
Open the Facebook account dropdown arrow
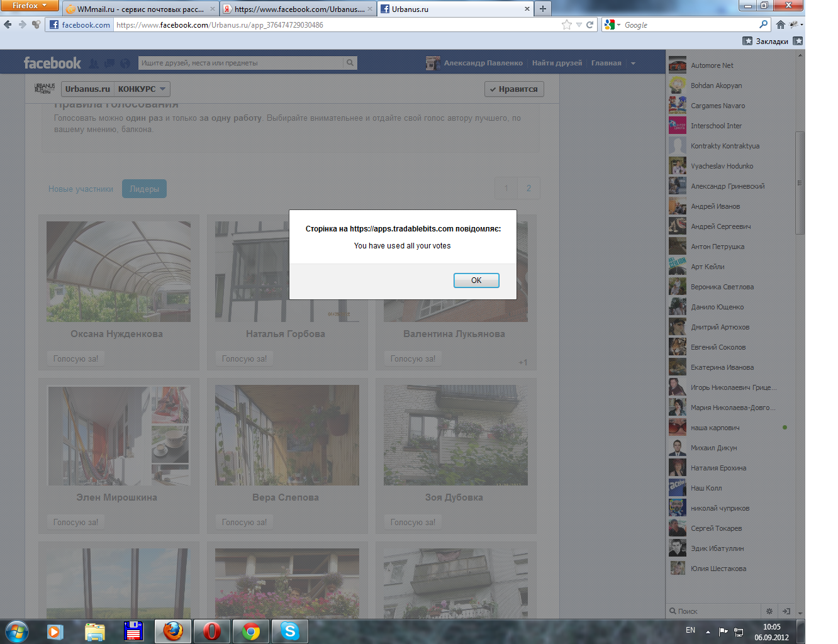pyautogui.click(x=633, y=63)
